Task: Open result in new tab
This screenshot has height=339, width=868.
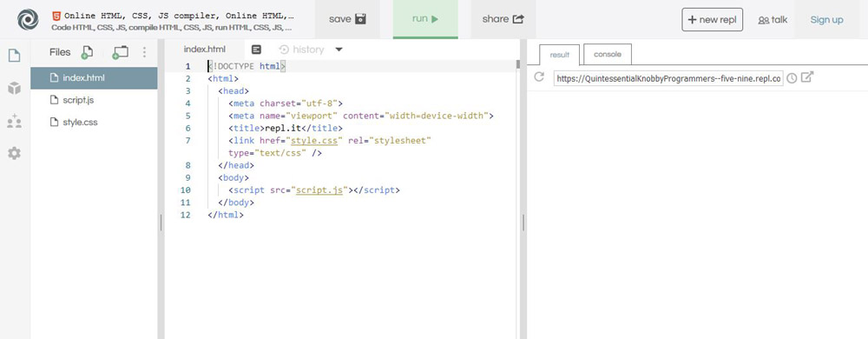Action: [807, 77]
